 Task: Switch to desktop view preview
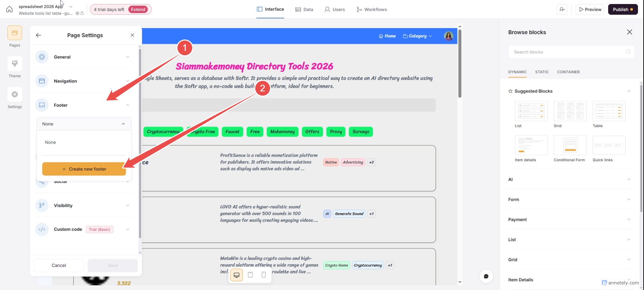point(236,275)
